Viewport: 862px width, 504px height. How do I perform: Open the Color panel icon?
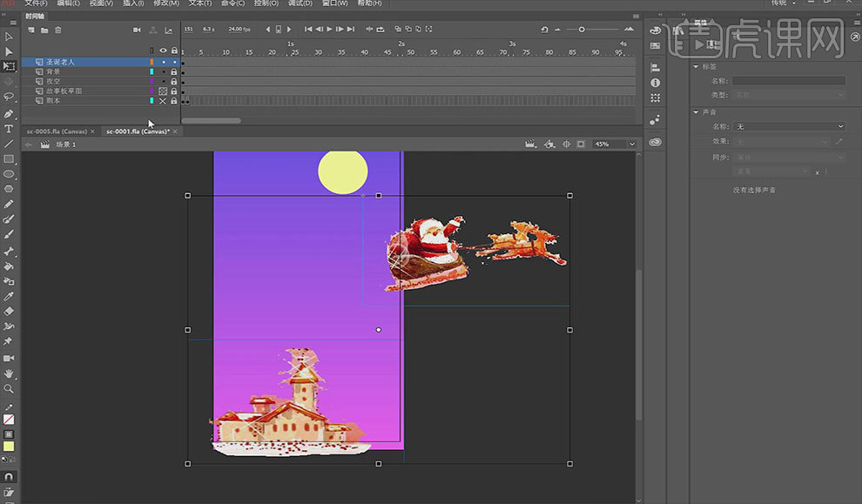click(655, 30)
